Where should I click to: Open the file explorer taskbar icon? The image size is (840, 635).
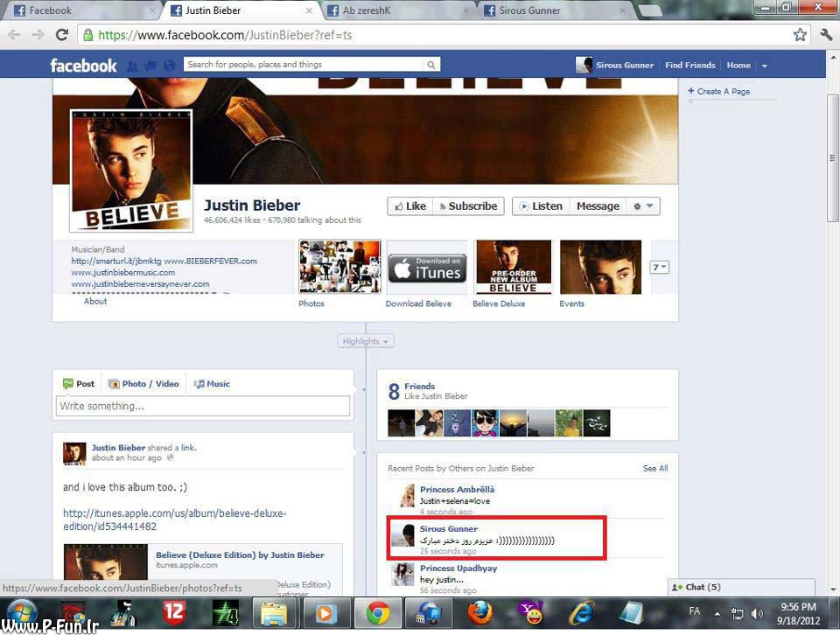(274, 613)
